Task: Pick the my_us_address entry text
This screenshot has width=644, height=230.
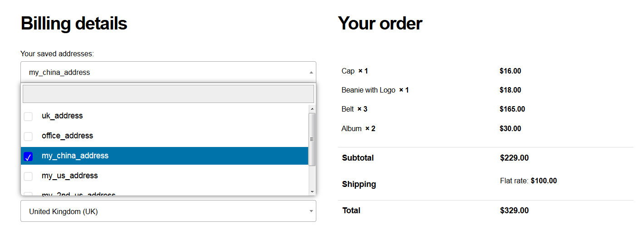Action: (69, 176)
